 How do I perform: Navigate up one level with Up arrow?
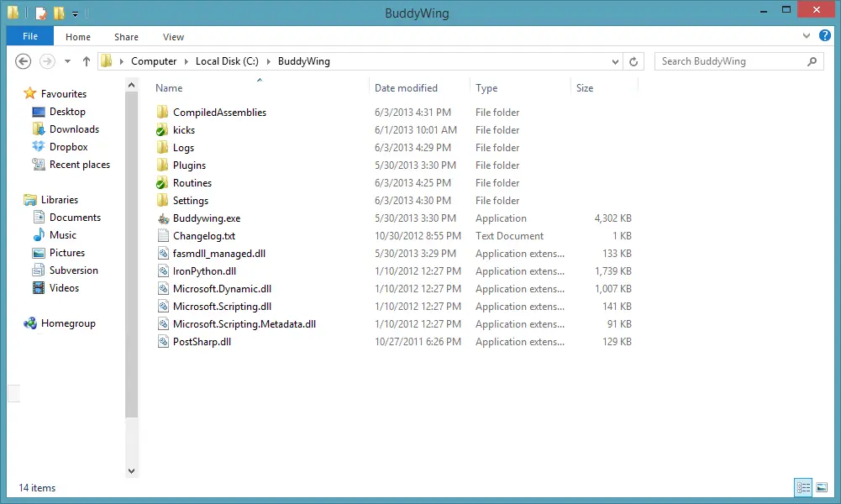pos(86,61)
